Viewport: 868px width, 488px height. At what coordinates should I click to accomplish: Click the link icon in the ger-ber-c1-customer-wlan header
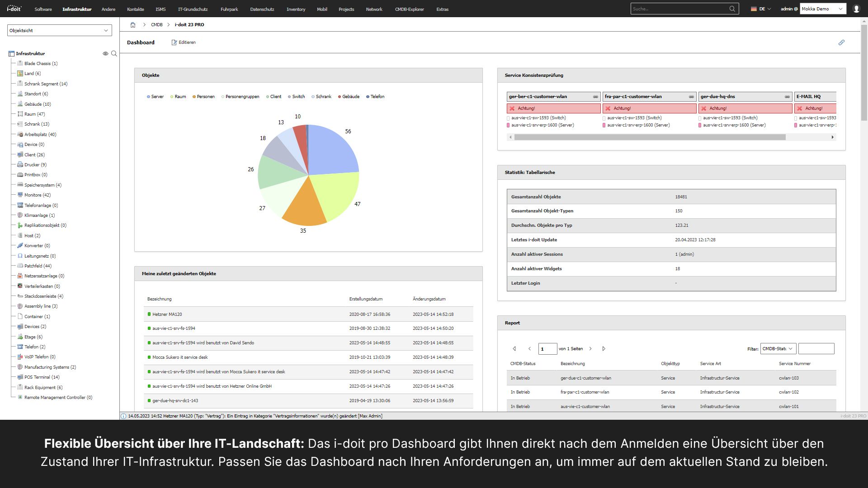tap(595, 97)
